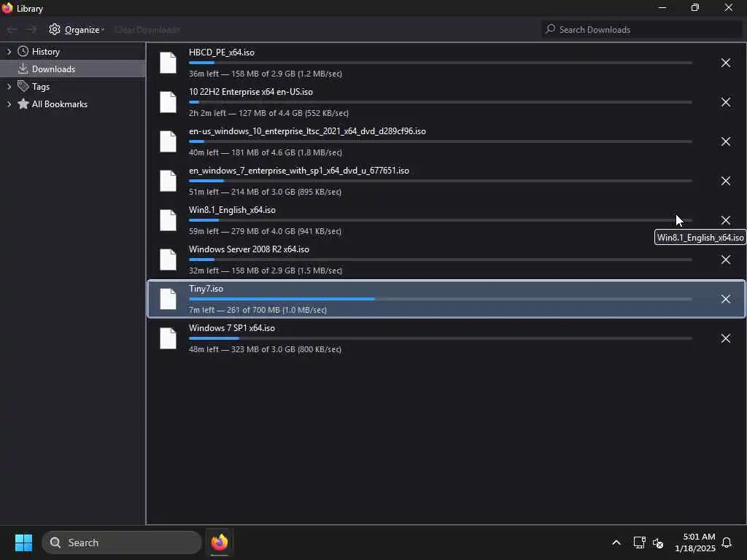This screenshot has width=747, height=560.
Task: Expand the Tags tree node
Action: click(x=9, y=87)
